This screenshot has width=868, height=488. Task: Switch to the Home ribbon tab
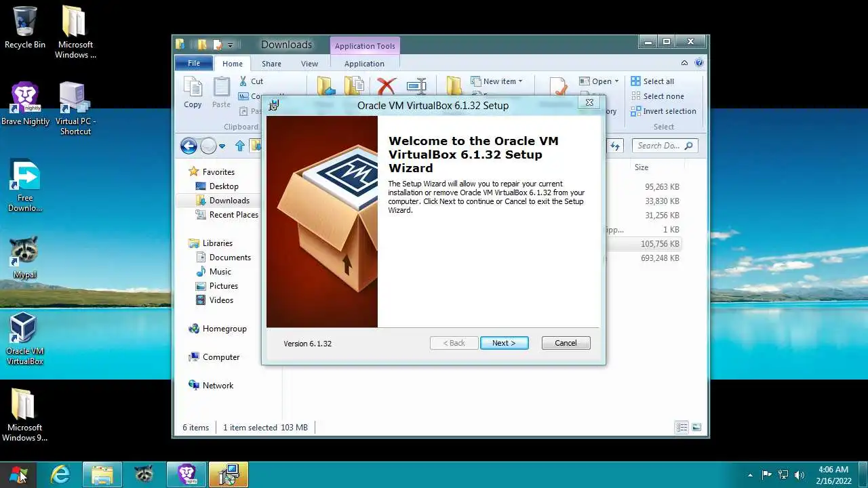(233, 64)
